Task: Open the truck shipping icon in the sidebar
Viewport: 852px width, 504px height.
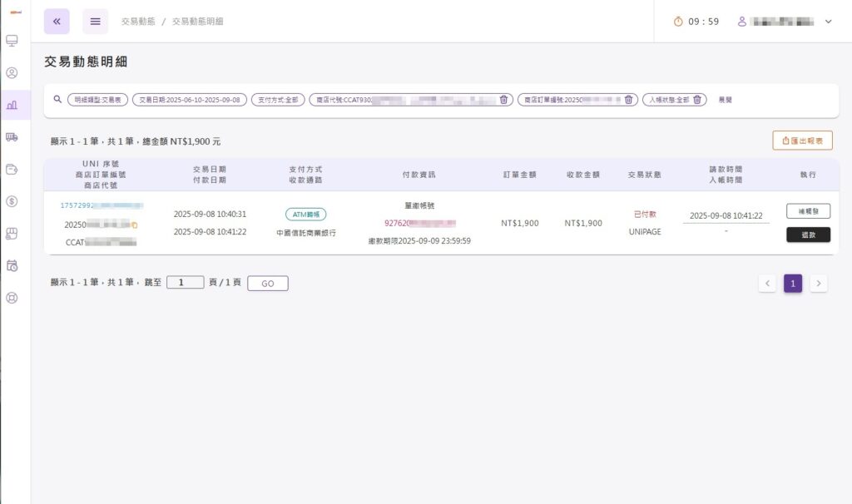Action: pos(11,137)
